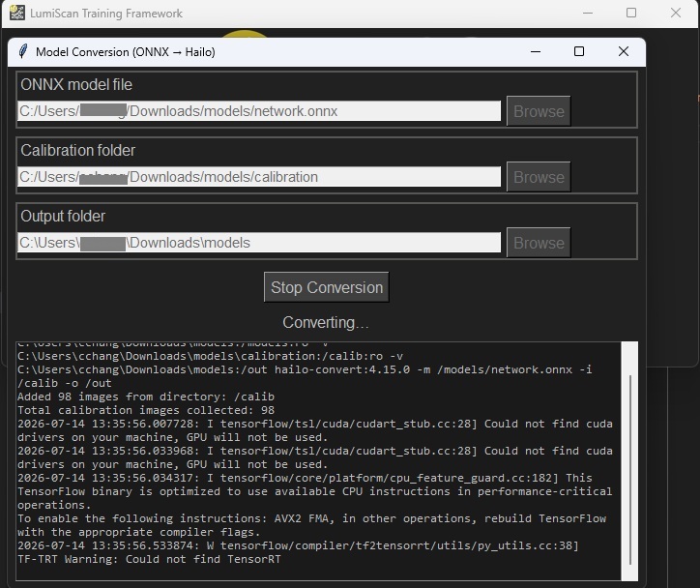Click log line 'with the appropriate compiler flags.'
Image resolution: width=700 pixels, height=588 pixels.
click(x=139, y=532)
